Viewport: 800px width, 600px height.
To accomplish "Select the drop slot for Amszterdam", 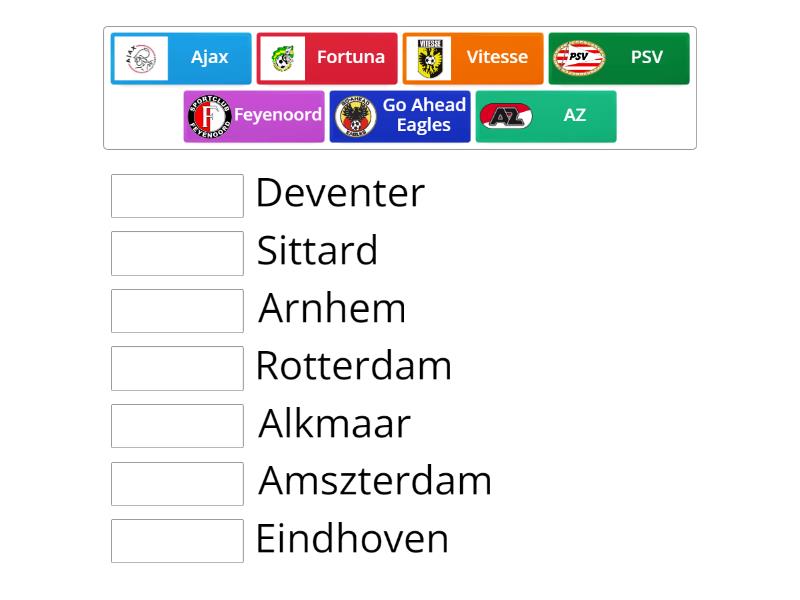I will point(177,484).
